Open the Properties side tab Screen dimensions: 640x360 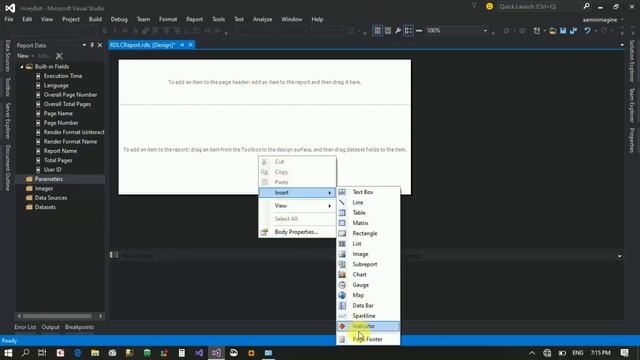click(x=632, y=140)
